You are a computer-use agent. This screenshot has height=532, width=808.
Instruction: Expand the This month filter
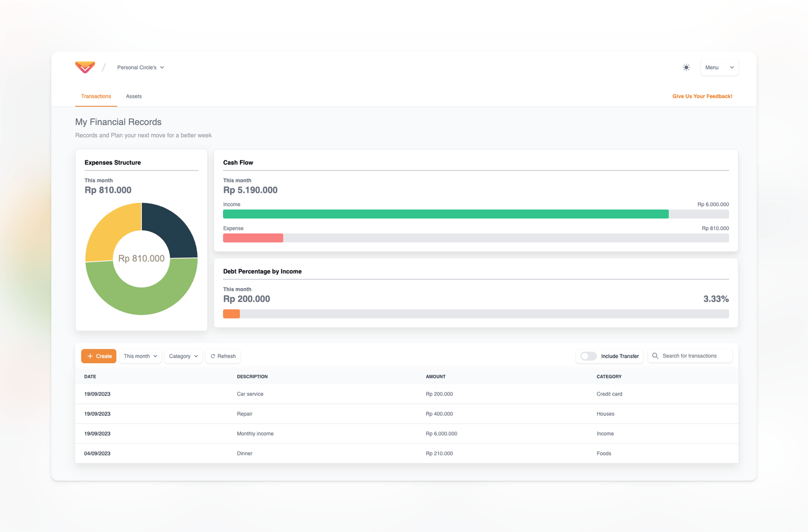(140, 356)
